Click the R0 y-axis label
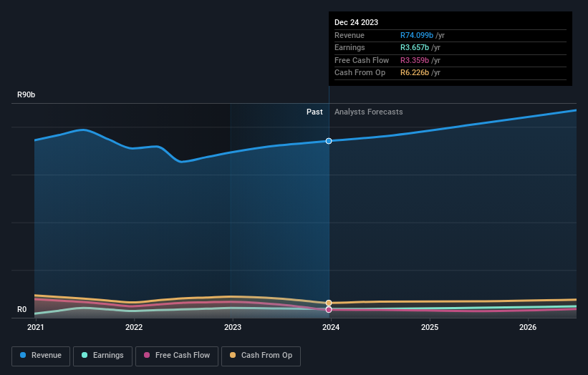588x375 pixels. point(21,309)
